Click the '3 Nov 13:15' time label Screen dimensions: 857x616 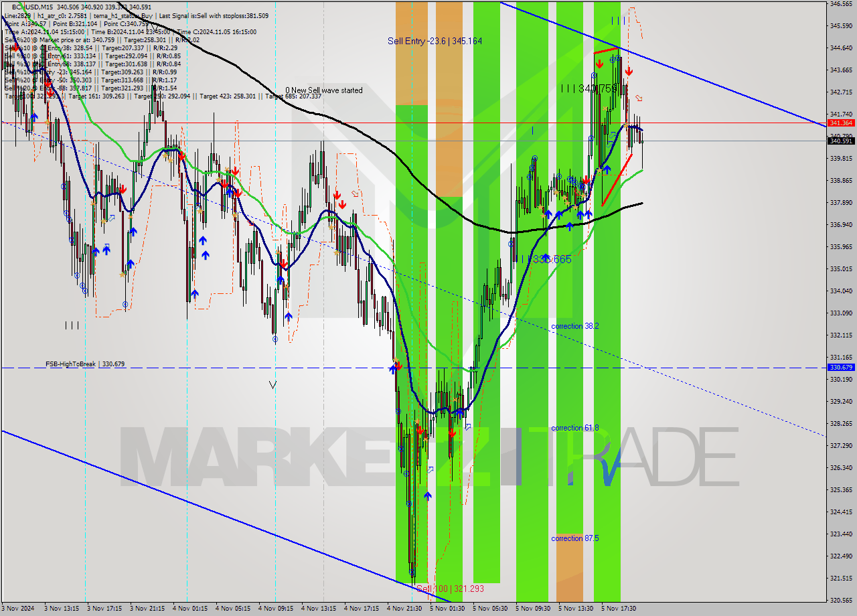point(62,609)
